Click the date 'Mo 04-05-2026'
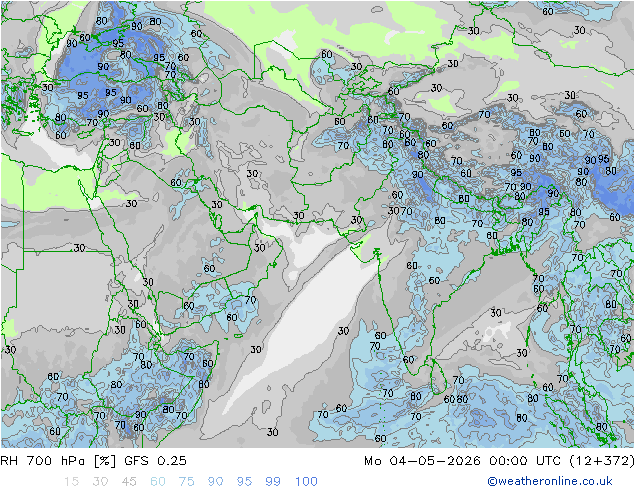Screen dimensions: 634x490 [422, 461]
